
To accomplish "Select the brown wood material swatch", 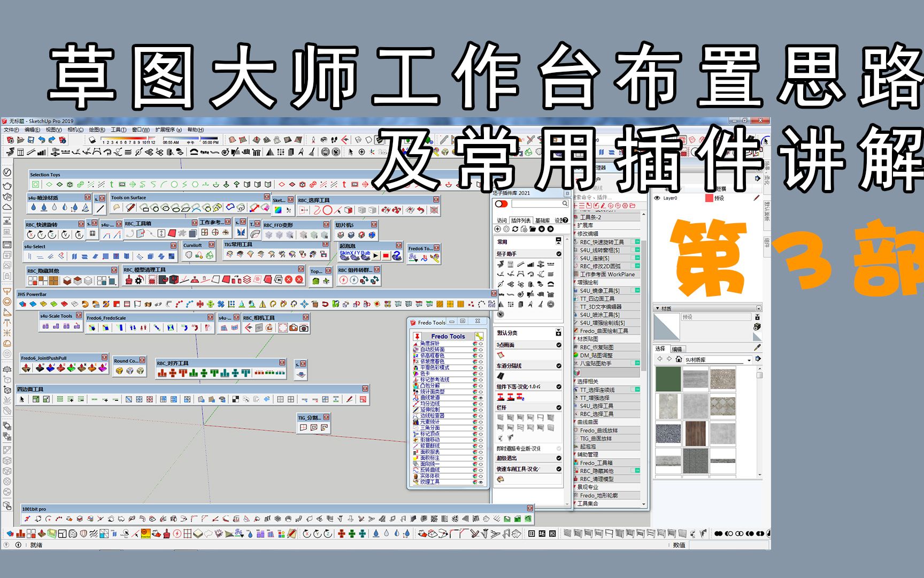I will click(695, 433).
